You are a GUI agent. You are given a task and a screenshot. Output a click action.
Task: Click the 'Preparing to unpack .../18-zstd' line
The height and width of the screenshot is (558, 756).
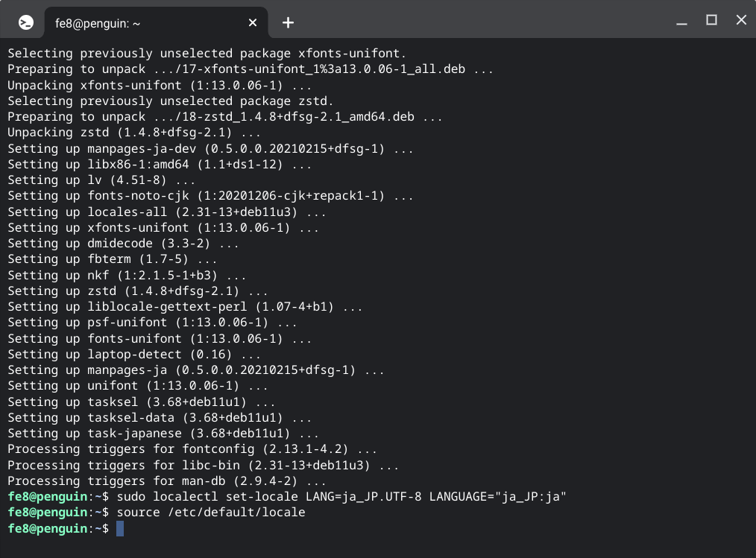pos(225,117)
